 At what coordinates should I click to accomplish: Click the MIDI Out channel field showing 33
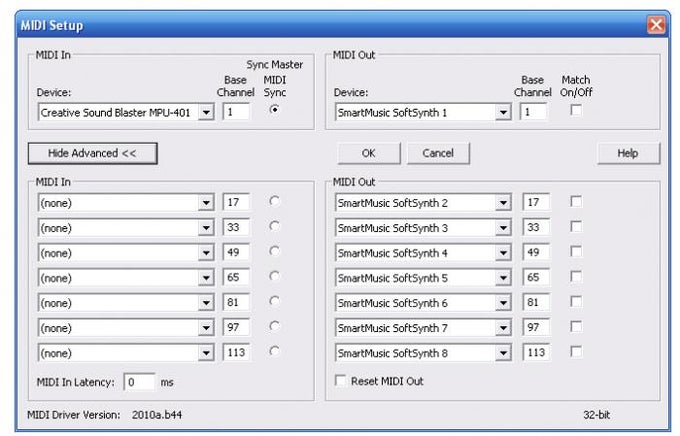pyautogui.click(x=536, y=227)
